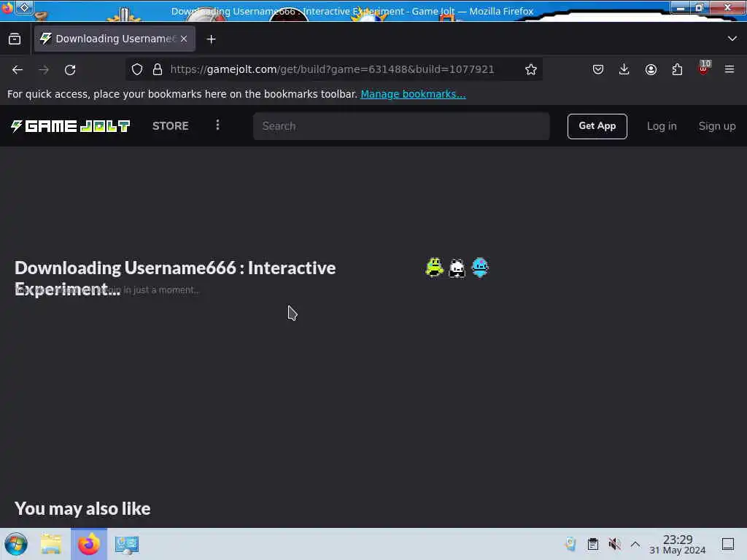
Task: Click the white pixel character sprite
Action: click(457, 268)
